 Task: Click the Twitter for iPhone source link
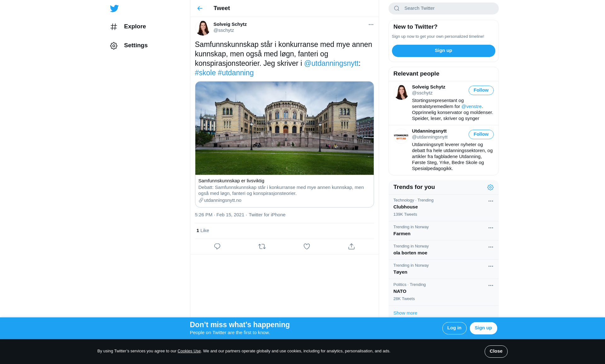267,215
